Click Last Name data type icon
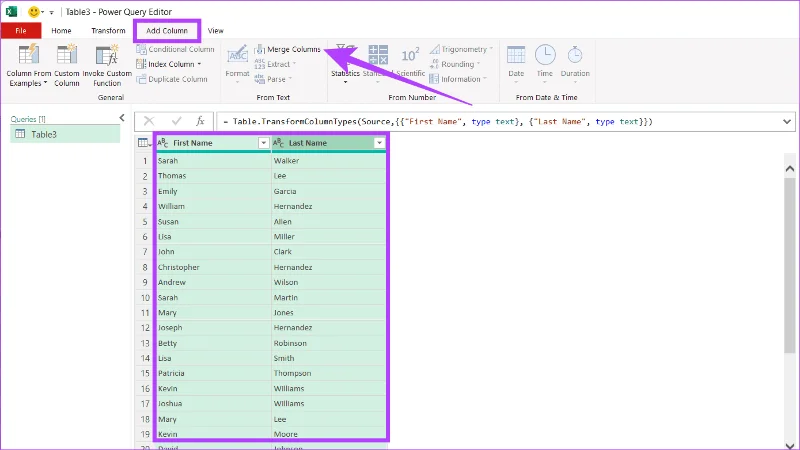The height and width of the screenshot is (450, 800). (279, 143)
